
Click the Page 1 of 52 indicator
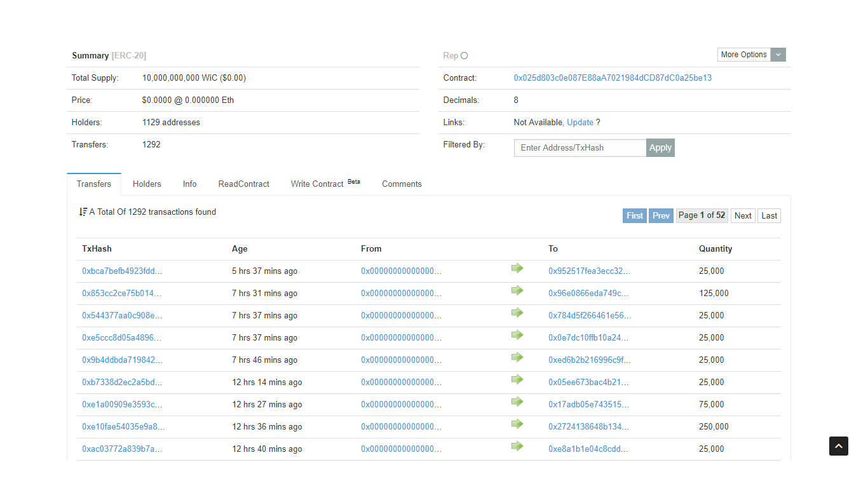702,215
